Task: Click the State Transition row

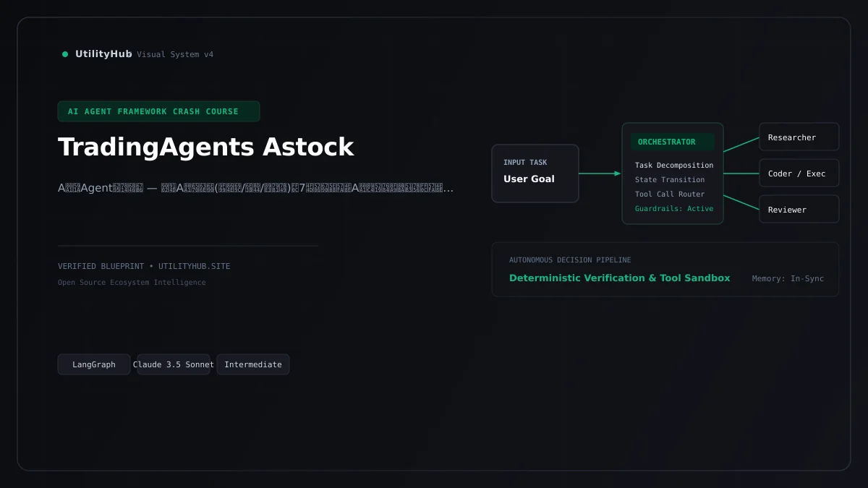Action: [670, 180]
